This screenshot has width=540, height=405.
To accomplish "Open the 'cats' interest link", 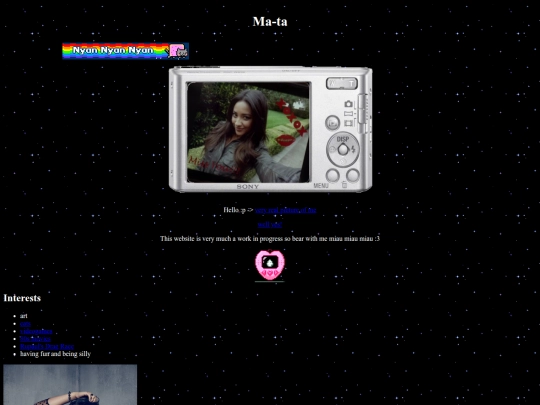I will tap(25, 323).
